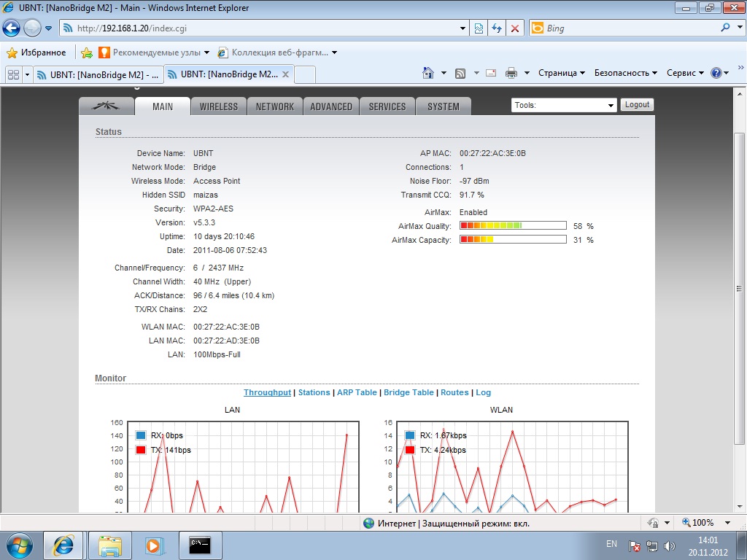Screen dimensions: 747x560
Task: Close the second NanoBridge M2 tab
Action: 286,74
